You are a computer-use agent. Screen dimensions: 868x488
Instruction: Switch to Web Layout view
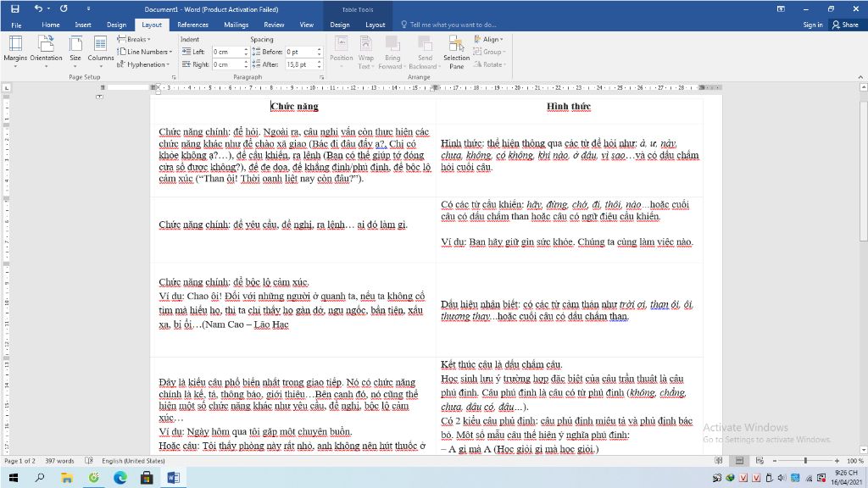coord(759,461)
